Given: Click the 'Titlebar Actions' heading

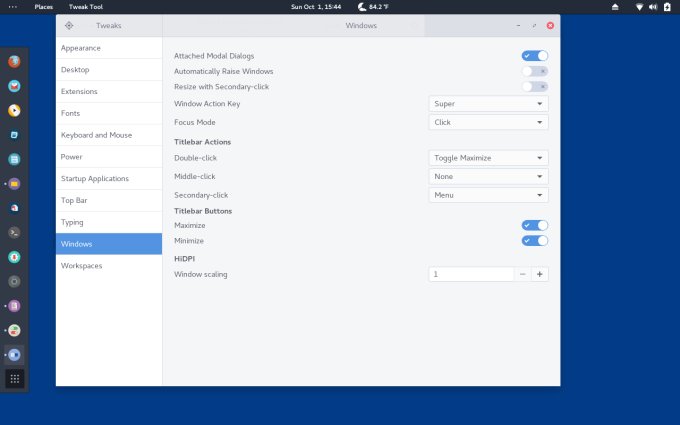Looking at the screenshot, I should click(203, 142).
